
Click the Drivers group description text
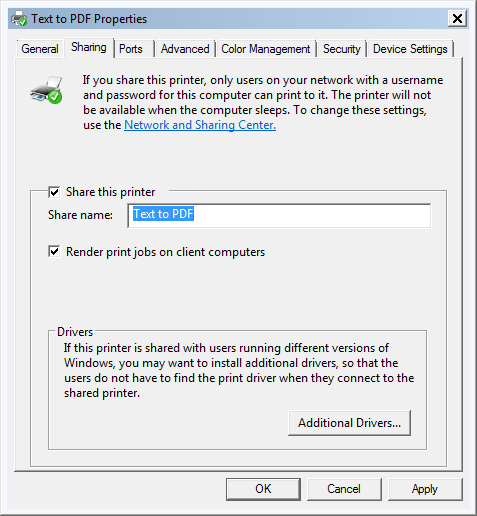239,370
